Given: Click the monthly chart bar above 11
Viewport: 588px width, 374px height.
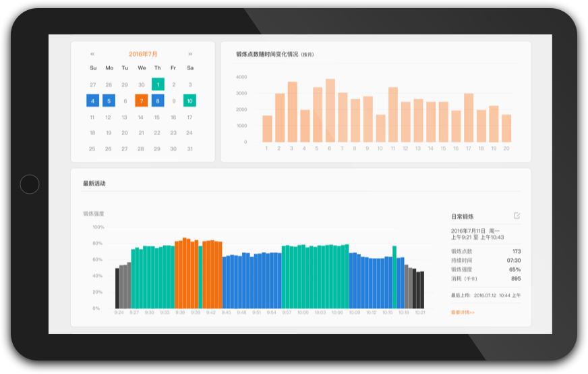Looking at the screenshot, I should pyautogui.click(x=393, y=115).
